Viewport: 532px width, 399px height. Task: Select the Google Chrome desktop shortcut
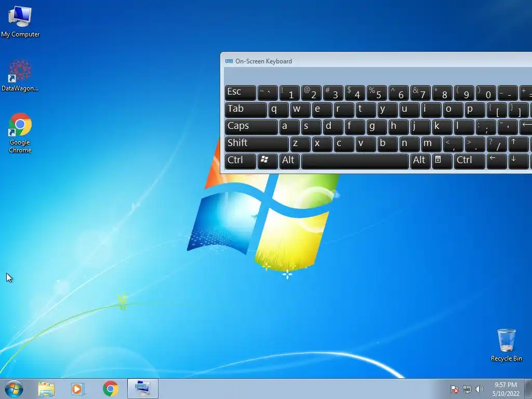point(20,133)
